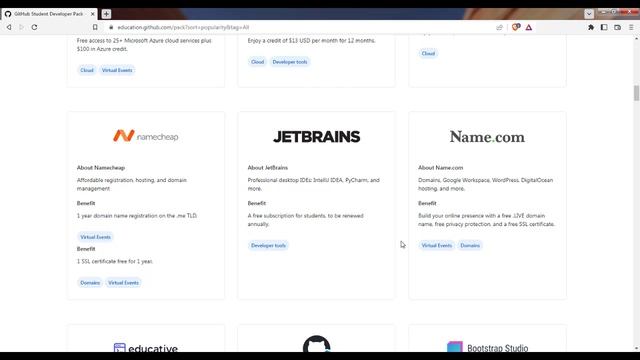Screen dimensions: 640x360
Task: Click the 'About Name.com' heading
Action: [x=440, y=168]
